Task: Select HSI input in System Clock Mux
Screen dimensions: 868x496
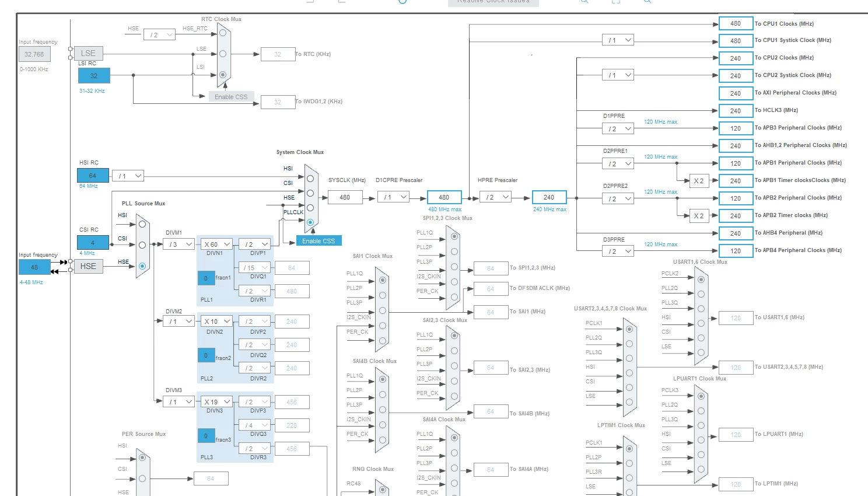Action: (310, 179)
